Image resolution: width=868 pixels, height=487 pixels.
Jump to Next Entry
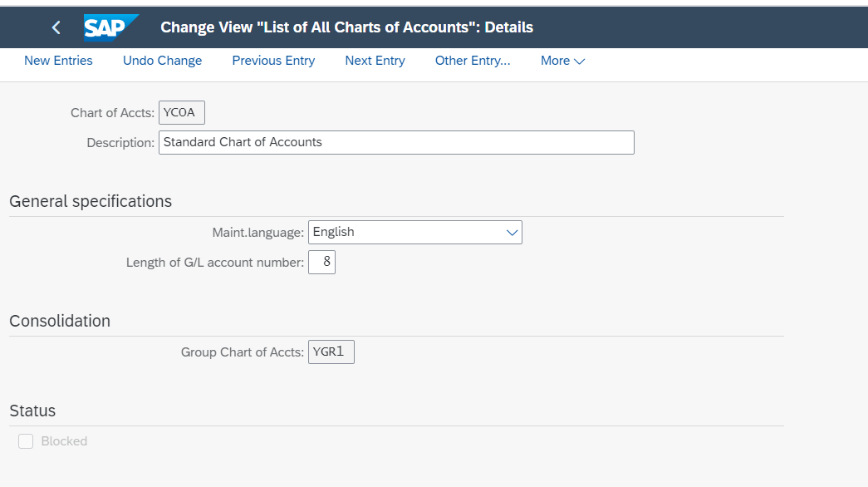375,61
